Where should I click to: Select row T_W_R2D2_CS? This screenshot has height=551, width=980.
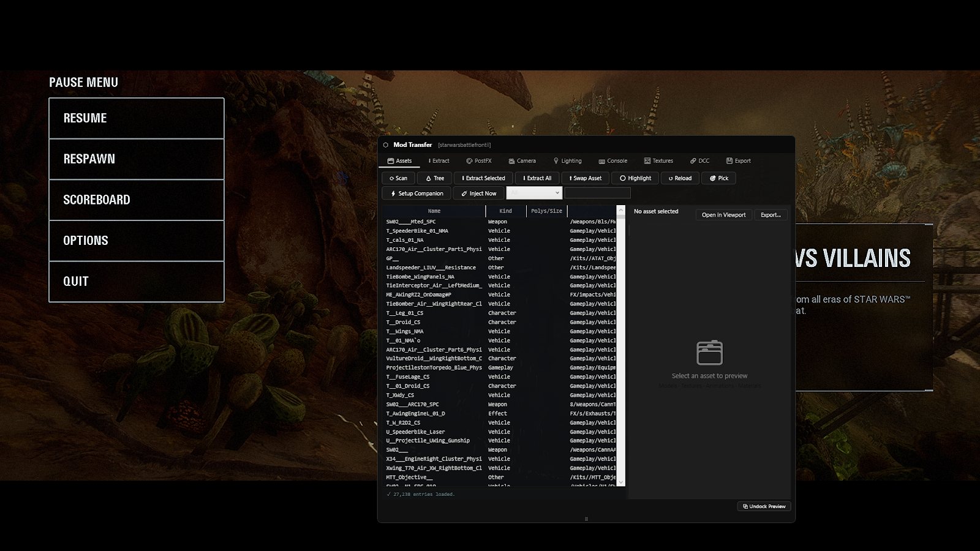click(x=500, y=422)
